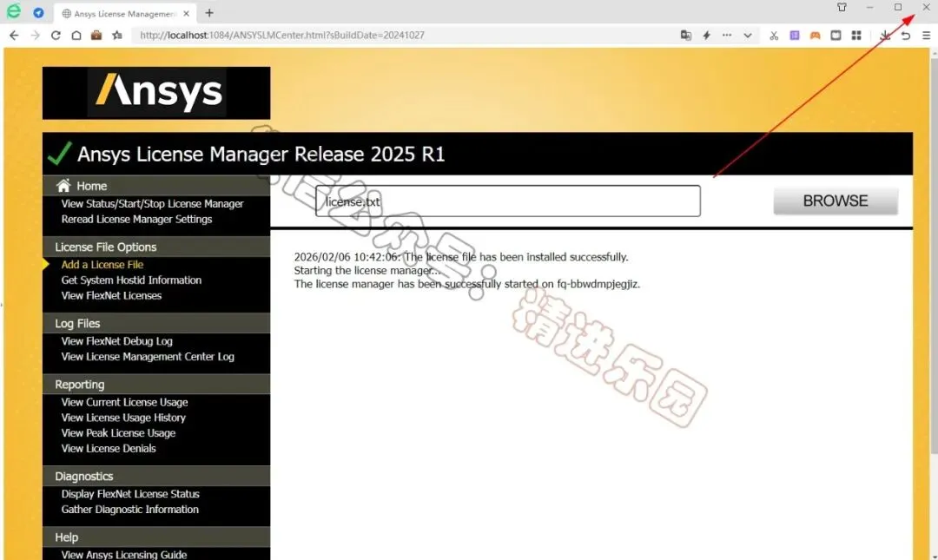Click the translate page icon
938x560 pixels.
[x=686, y=36]
